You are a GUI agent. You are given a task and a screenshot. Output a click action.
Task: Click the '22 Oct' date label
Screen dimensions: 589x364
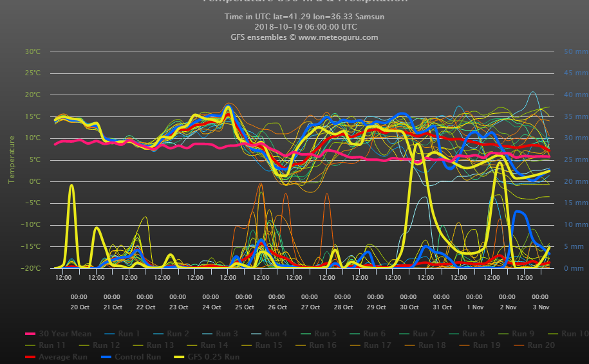pos(145,307)
